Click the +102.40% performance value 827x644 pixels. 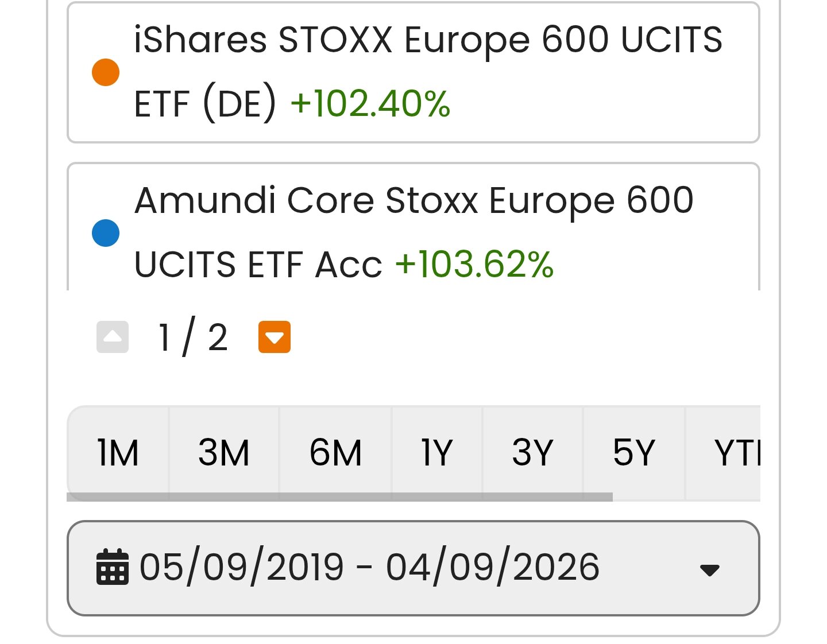[x=370, y=104]
